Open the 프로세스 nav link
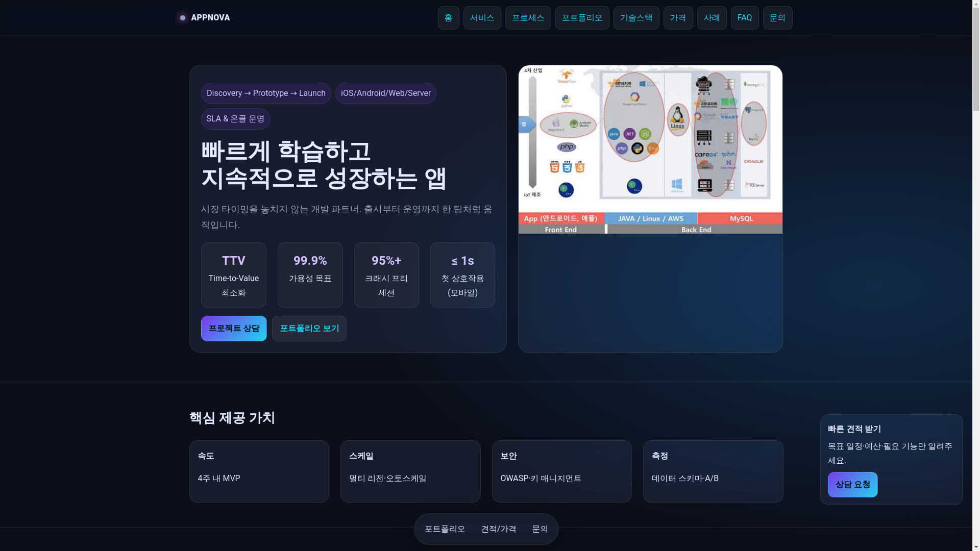Image resolution: width=980 pixels, height=551 pixels. tap(528, 18)
